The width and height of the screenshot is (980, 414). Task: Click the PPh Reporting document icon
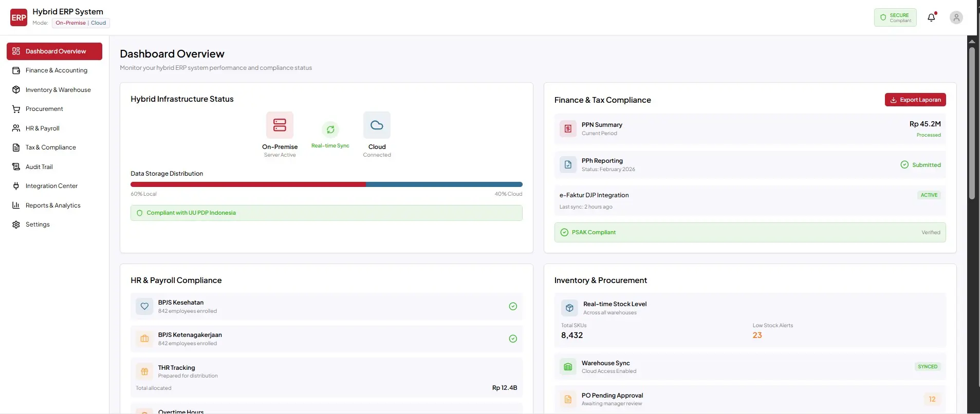pyautogui.click(x=568, y=164)
